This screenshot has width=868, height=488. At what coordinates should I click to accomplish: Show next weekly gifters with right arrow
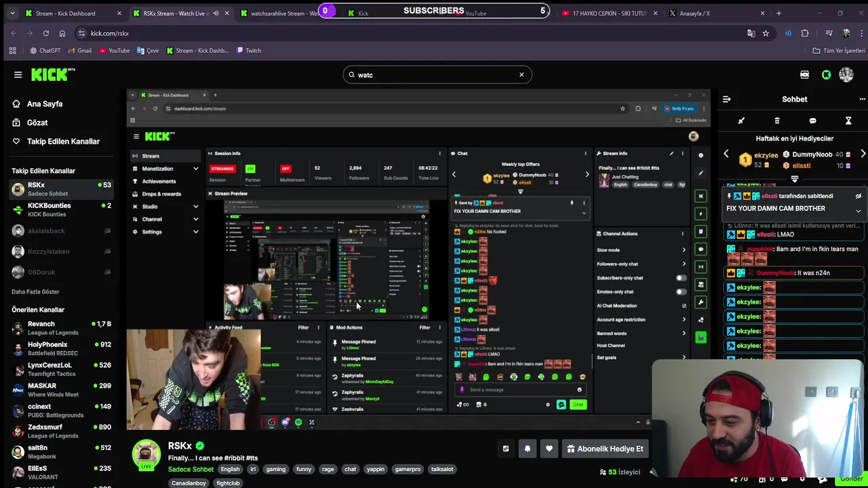click(x=863, y=154)
